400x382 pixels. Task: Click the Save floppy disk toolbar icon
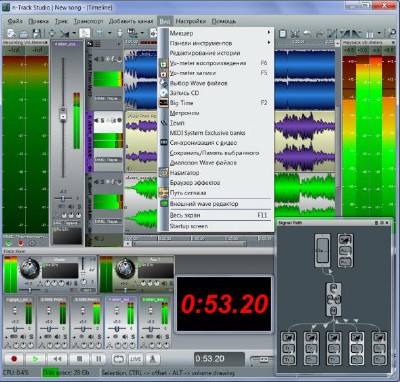[x=36, y=33]
